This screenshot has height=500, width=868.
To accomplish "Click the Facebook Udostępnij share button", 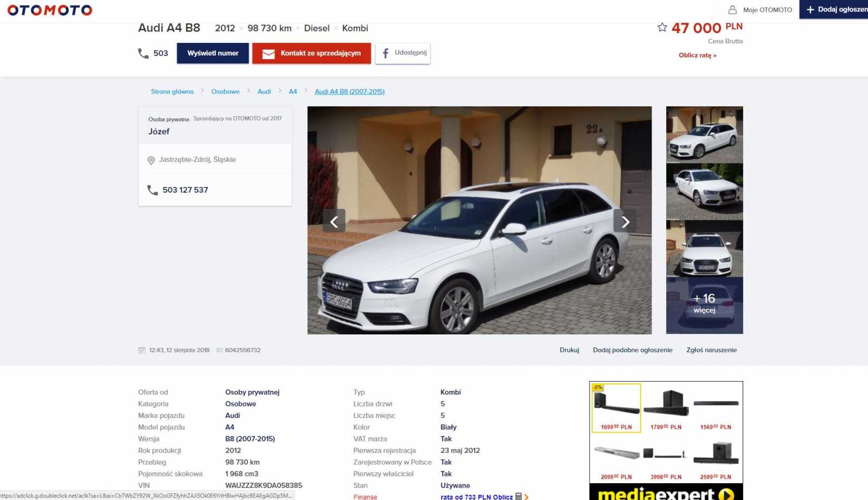I will tap(403, 53).
